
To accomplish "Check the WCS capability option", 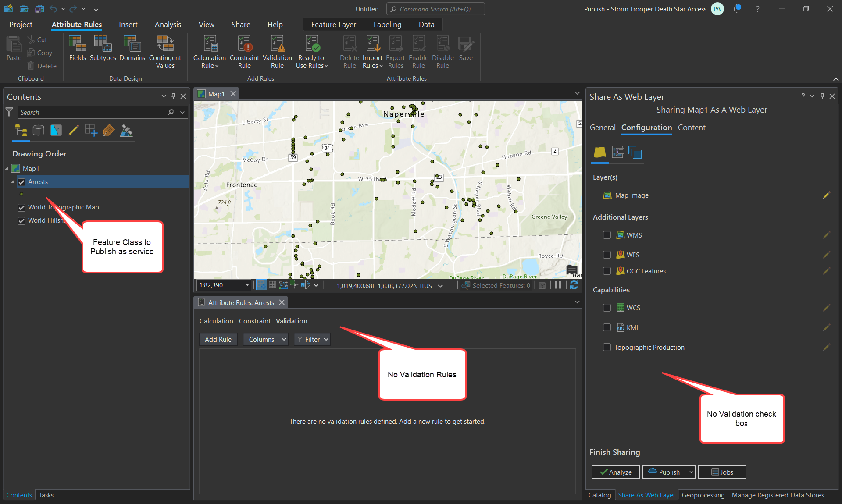I will pyautogui.click(x=607, y=308).
